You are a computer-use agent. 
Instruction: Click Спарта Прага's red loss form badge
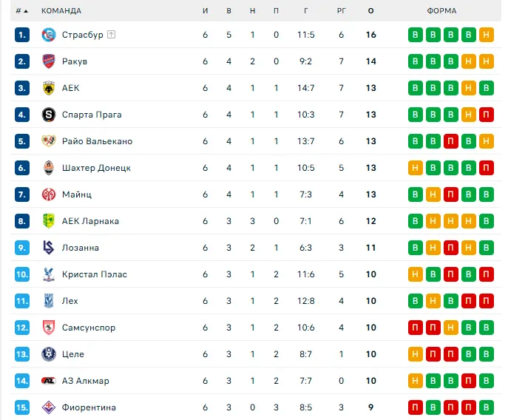(x=486, y=115)
